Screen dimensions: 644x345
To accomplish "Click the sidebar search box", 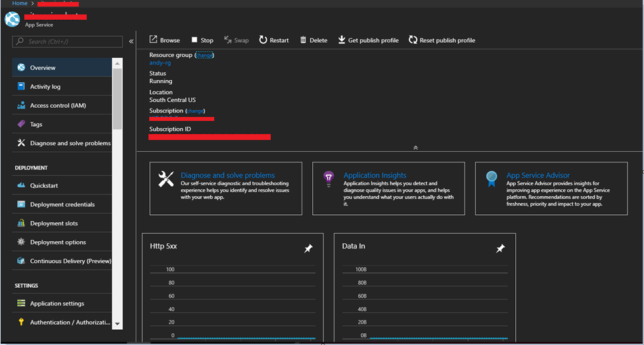I will point(68,41).
